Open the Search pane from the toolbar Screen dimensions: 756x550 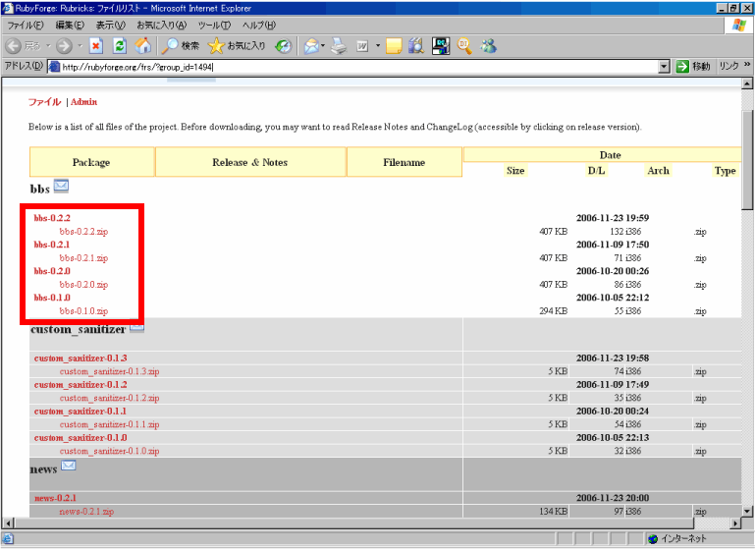(x=181, y=45)
